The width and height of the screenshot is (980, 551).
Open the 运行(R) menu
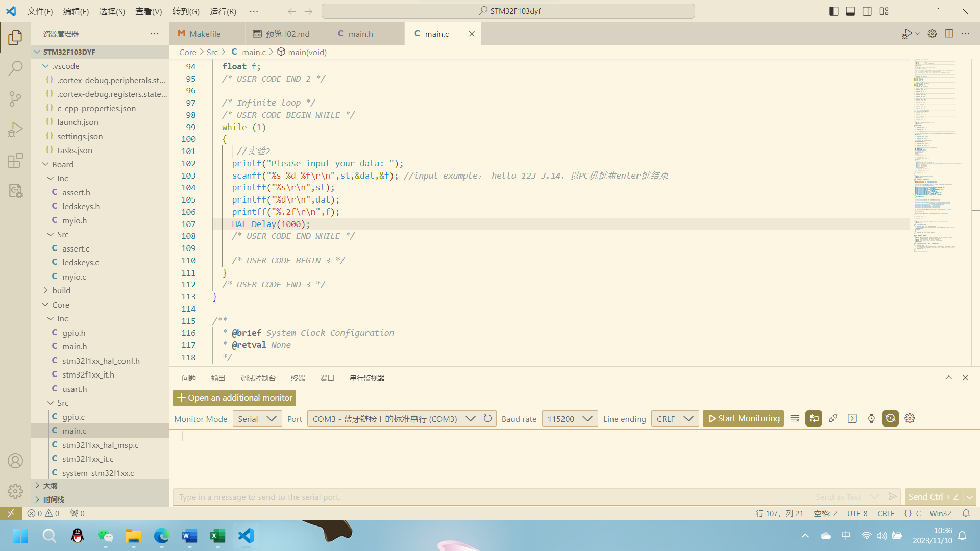[x=223, y=11]
